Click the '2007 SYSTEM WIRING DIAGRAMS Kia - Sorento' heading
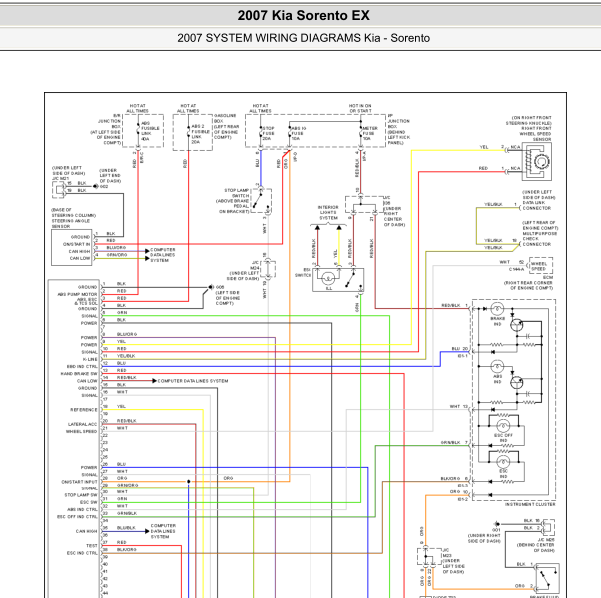The height and width of the screenshot is (598, 601). point(303,38)
